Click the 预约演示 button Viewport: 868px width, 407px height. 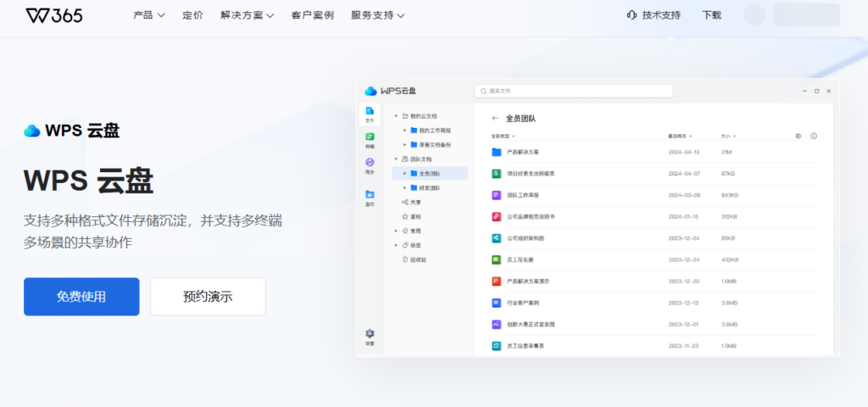(x=209, y=297)
